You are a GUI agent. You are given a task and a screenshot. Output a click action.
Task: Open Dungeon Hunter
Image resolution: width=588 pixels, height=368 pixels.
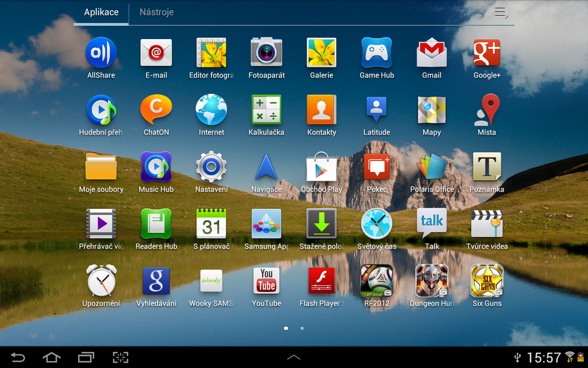click(x=432, y=281)
